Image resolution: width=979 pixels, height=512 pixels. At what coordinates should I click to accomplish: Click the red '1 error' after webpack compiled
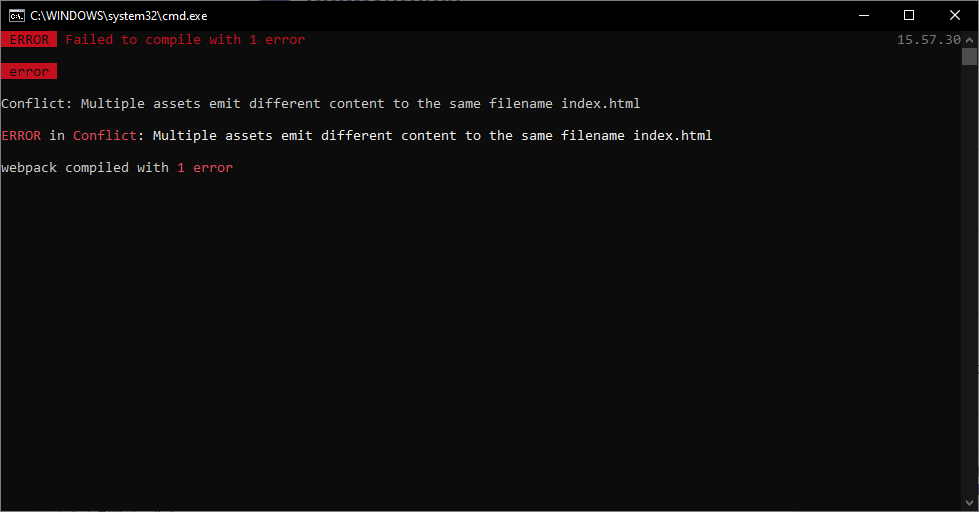coord(205,168)
